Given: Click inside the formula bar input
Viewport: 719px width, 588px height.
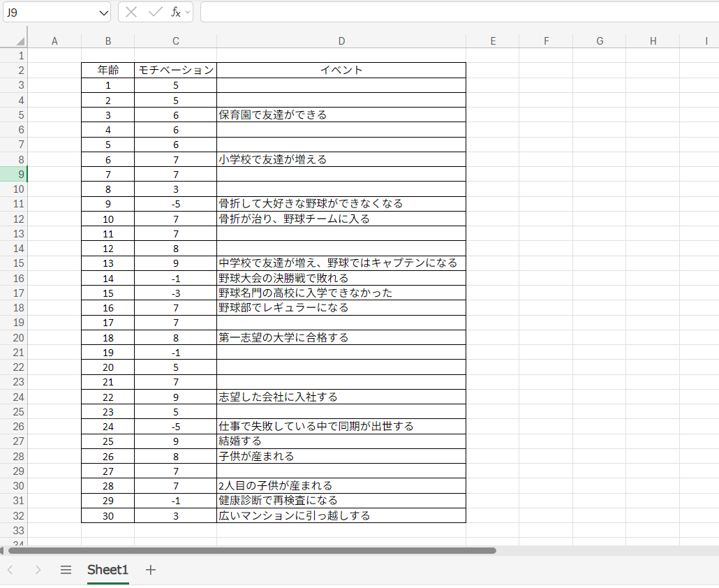Looking at the screenshot, I should (454, 12).
